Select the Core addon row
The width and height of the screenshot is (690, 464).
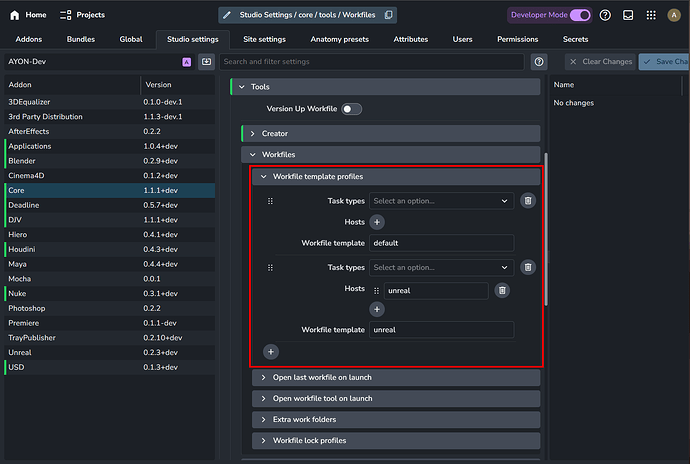click(110, 190)
